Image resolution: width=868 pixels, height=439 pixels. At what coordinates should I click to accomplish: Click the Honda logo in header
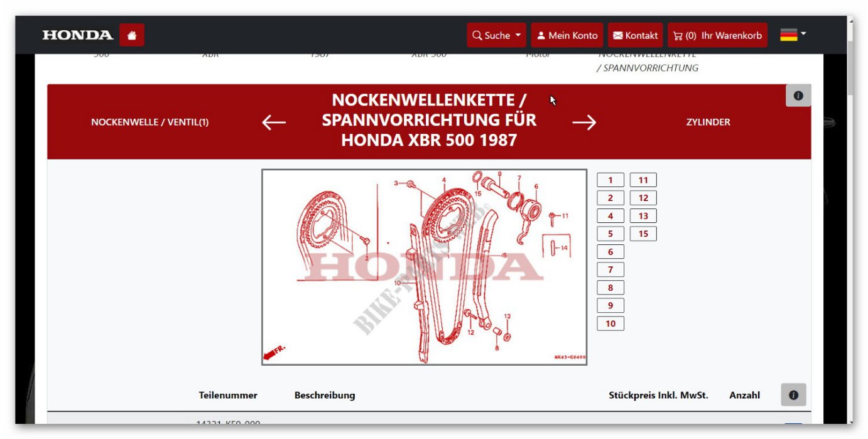tap(78, 35)
